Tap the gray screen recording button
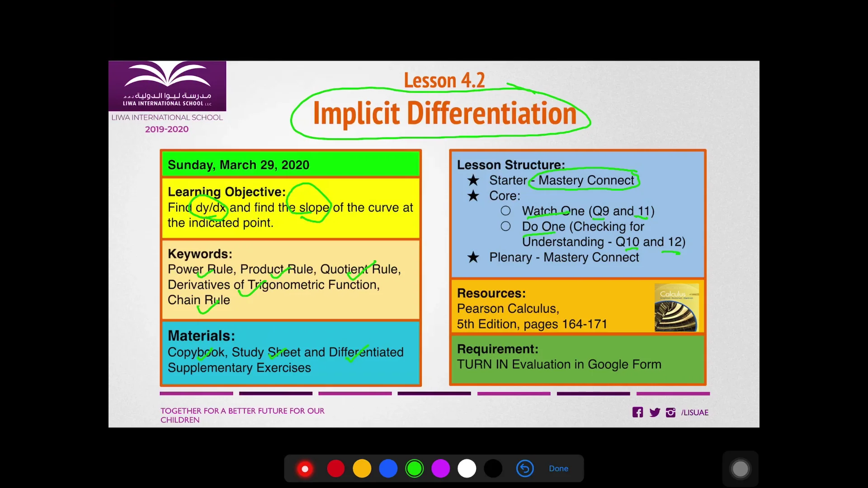This screenshot has width=868, height=488. [740, 469]
